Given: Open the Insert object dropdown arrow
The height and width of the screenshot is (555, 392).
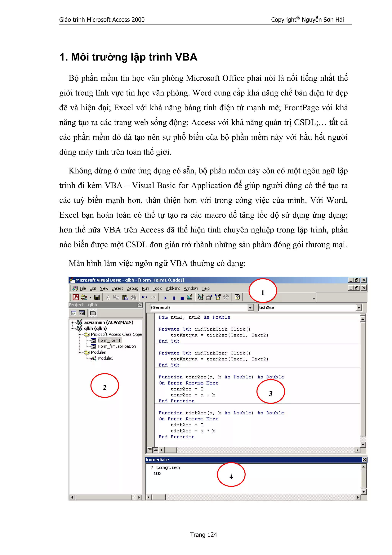Looking at the screenshot, I should tap(90, 298).
